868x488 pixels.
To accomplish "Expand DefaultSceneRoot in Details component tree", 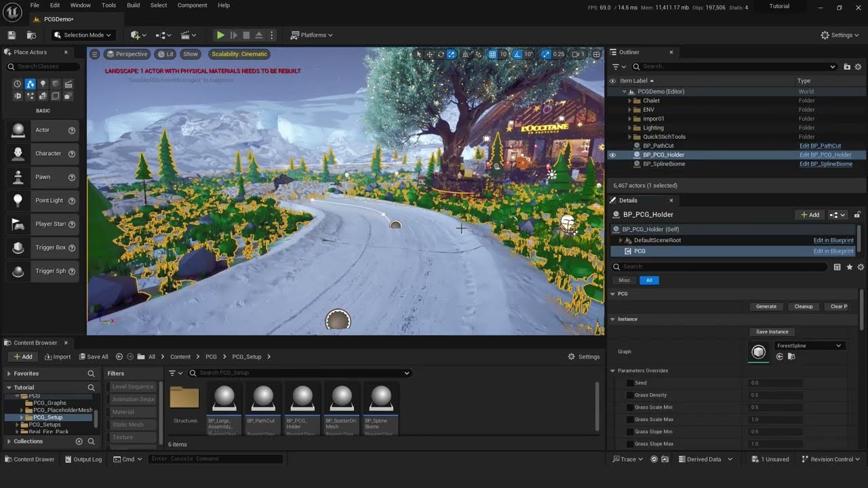I will (620, 240).
